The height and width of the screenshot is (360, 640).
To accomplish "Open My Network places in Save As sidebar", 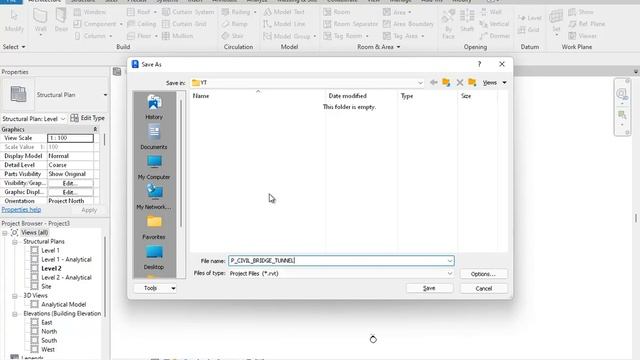I will [x=154, y=197].
